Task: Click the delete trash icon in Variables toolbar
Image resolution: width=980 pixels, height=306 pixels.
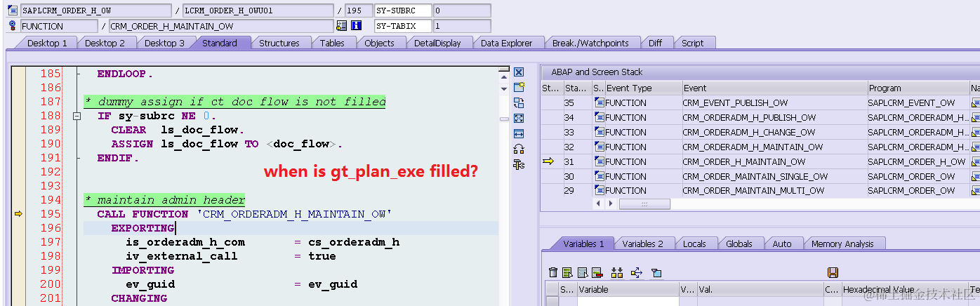Action: pos(553,272)
